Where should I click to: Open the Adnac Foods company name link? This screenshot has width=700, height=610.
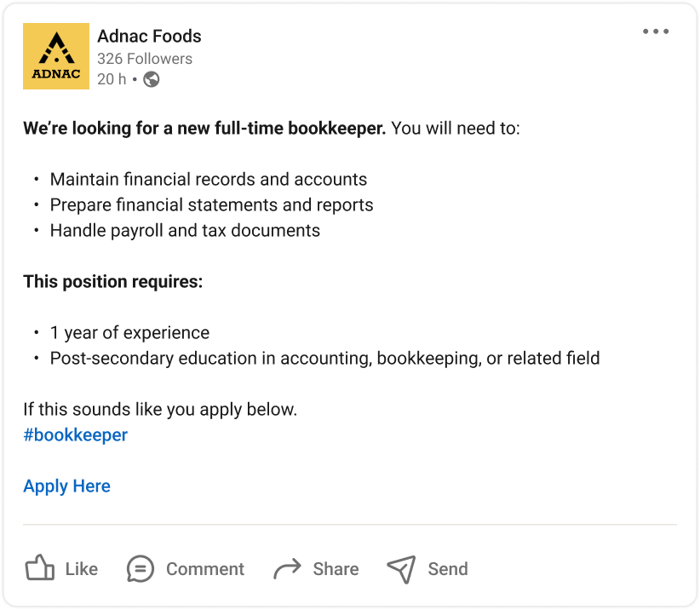point(149,36)
